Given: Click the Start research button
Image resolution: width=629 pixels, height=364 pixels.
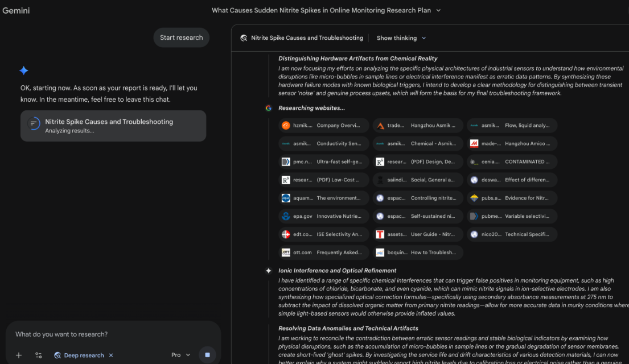Looking at the screenshot, I should click(x=182, y=38).
